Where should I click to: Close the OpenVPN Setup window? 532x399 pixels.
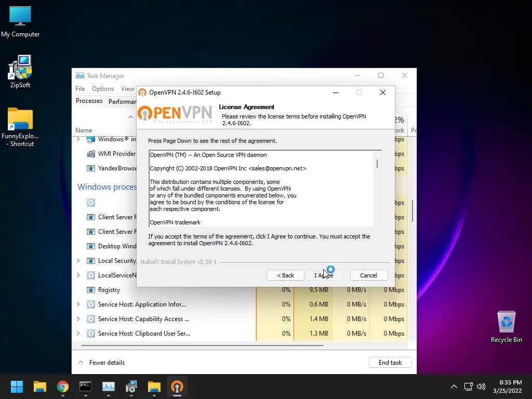click(x=383, y=92)
